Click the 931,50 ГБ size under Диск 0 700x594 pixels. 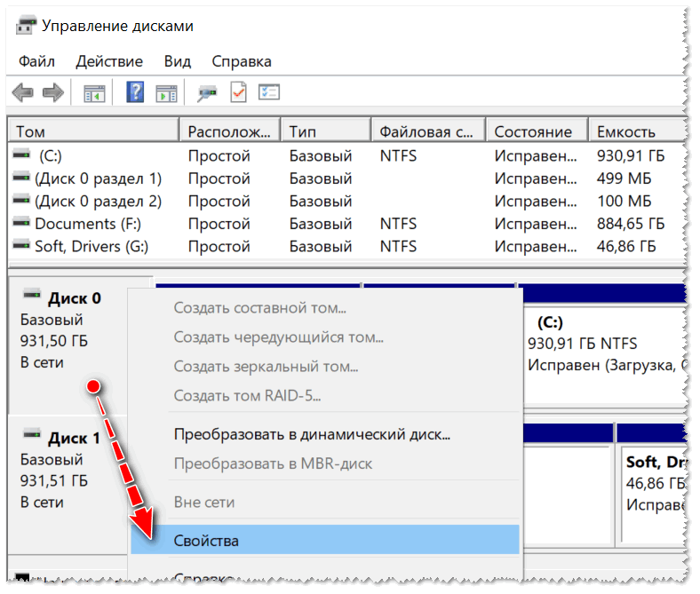click(x=54, y=341)
